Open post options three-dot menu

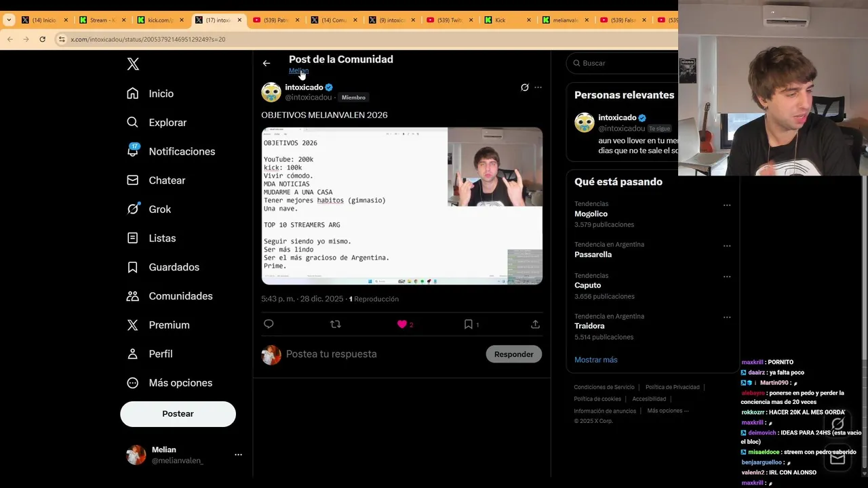[538, 87]
